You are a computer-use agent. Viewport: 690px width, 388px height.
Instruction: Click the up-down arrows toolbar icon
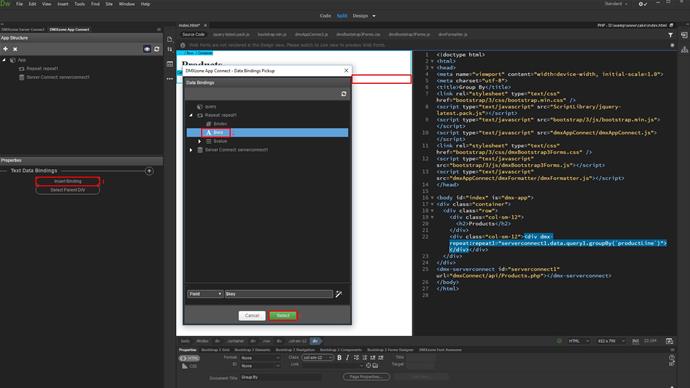tap(170, 49)
